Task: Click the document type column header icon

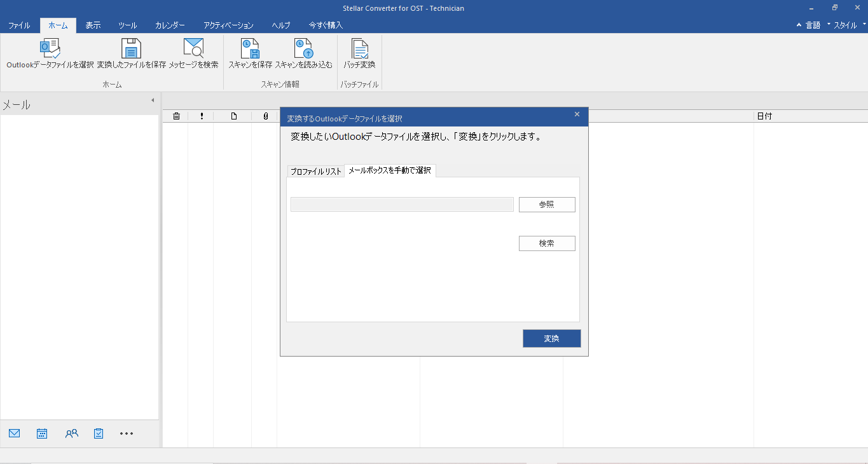Action: pyautogui.click(x=233, y=116)
